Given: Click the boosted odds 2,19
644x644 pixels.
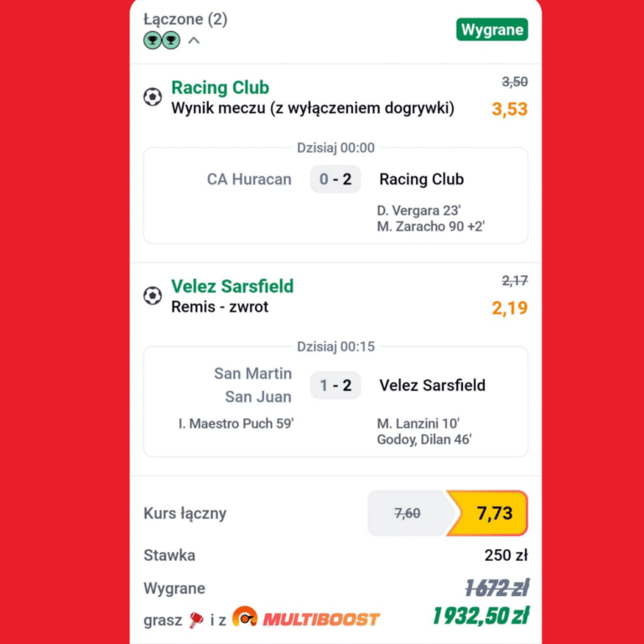Looking at the screenshot, I should click(x=510, y=308).
